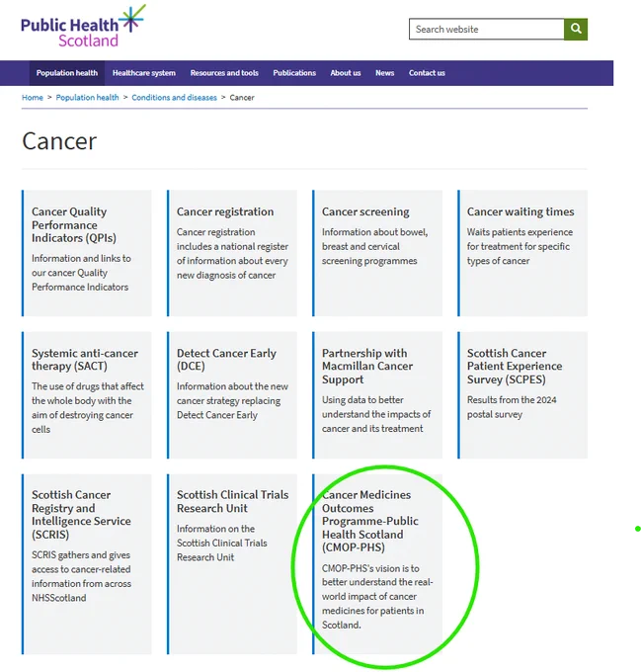Open the Detect Cancer Early (DCE) card

(232, 394)
